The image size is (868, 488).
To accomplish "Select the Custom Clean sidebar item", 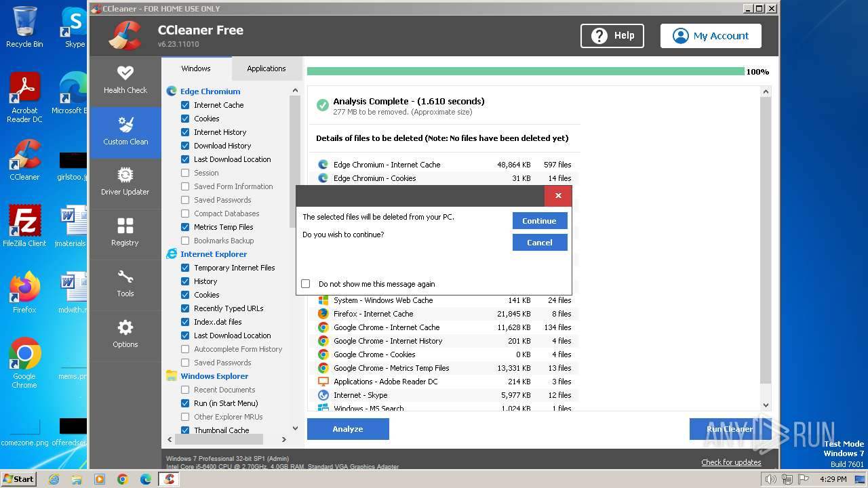I will [125, 132].
